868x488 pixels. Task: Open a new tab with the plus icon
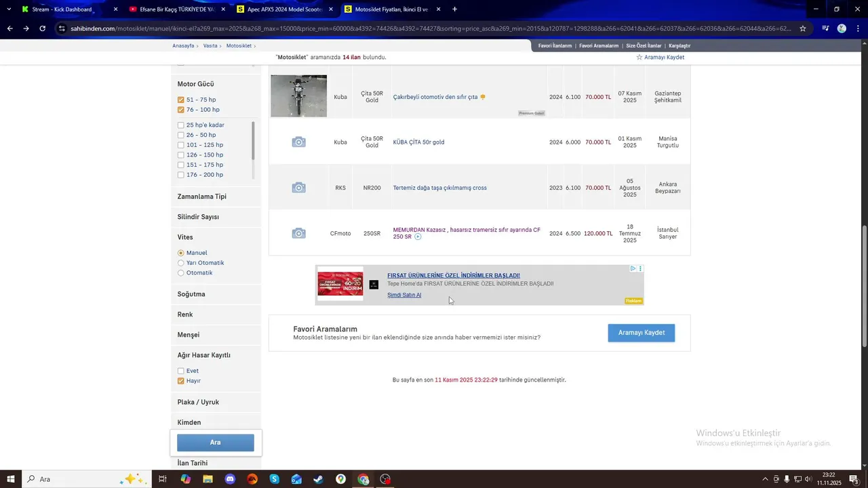point(454,9)
